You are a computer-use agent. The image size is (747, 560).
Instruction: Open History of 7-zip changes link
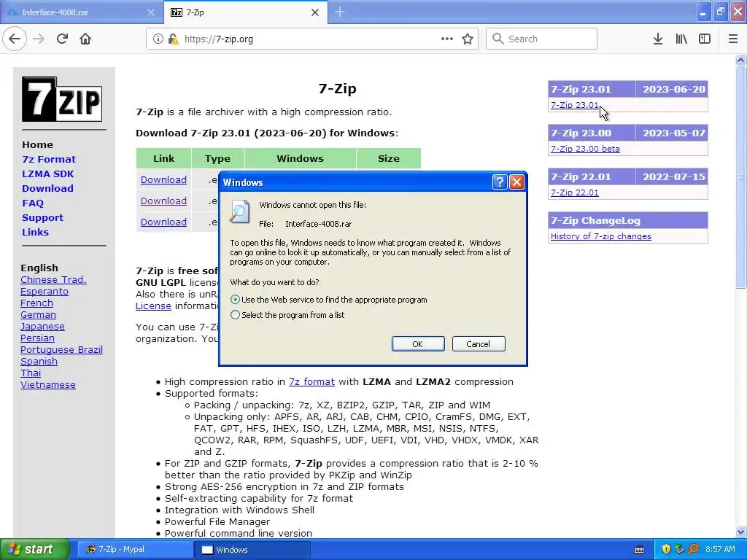(601, 236)
